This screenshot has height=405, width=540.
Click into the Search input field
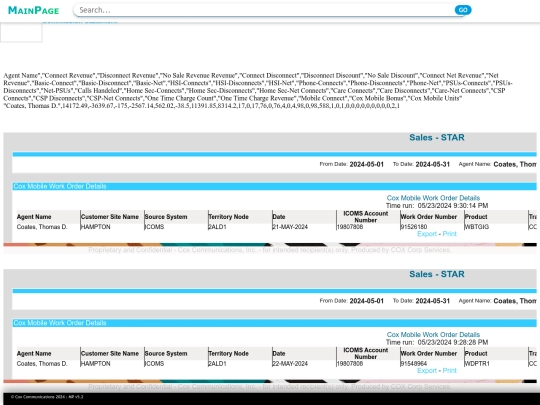point(263,10)
